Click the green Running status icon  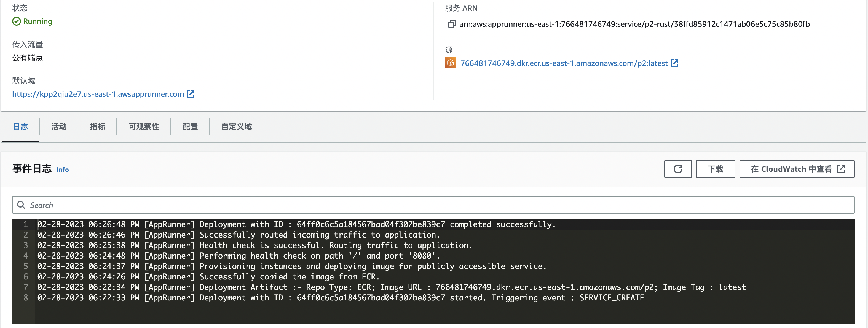tap(16, 21)
